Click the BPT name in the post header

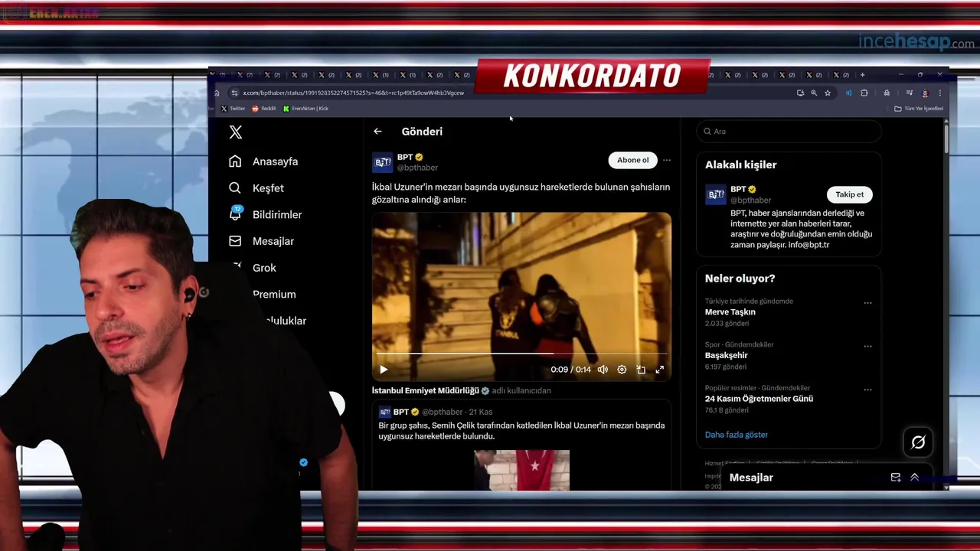[x=405, y=157]
